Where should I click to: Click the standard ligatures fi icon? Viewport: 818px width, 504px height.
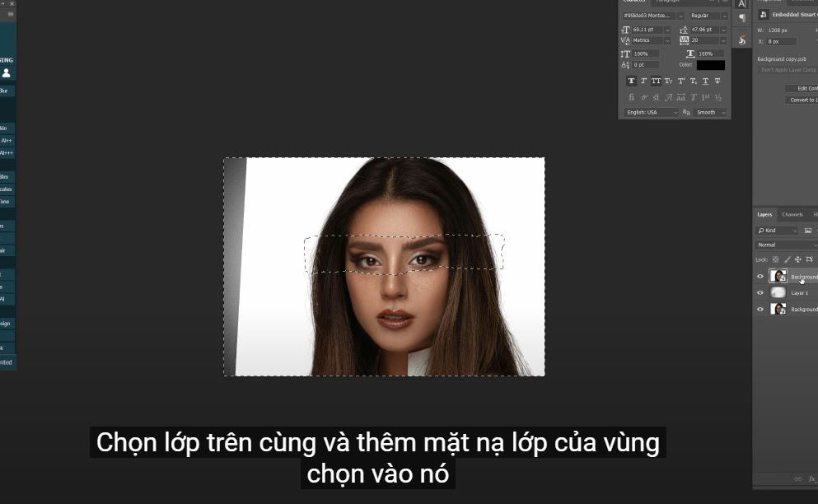tap(631, 97)
